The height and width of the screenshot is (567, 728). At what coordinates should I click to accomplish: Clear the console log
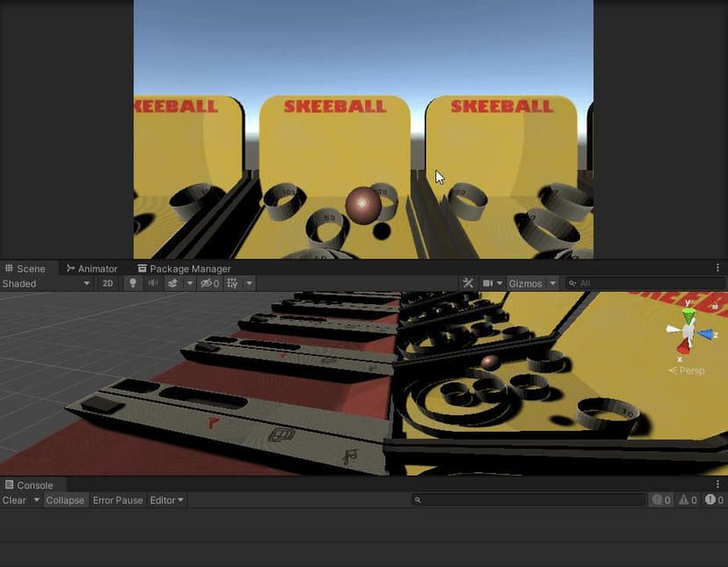[x=14, y=500]
